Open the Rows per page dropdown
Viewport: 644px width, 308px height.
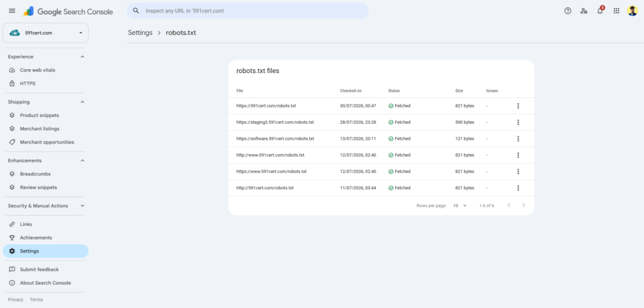tap(460, 206)
